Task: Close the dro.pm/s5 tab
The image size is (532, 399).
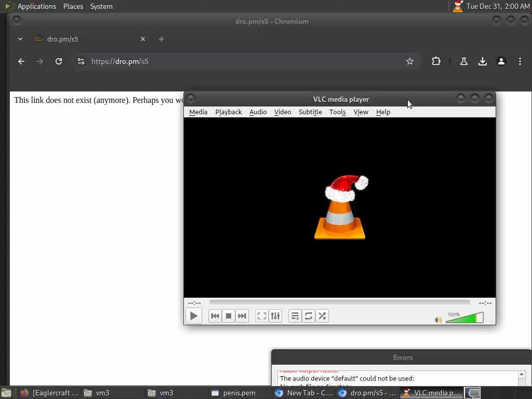Action: pos(143,39)
